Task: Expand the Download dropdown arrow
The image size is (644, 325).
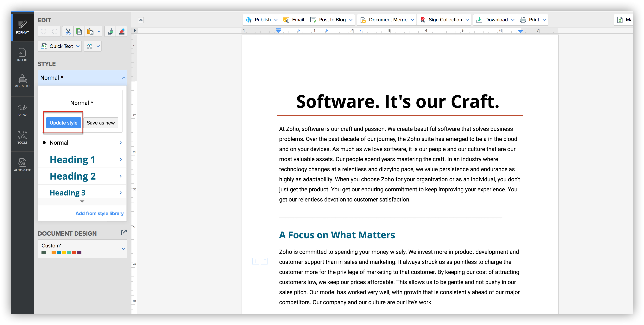Action: coord(513,20)
